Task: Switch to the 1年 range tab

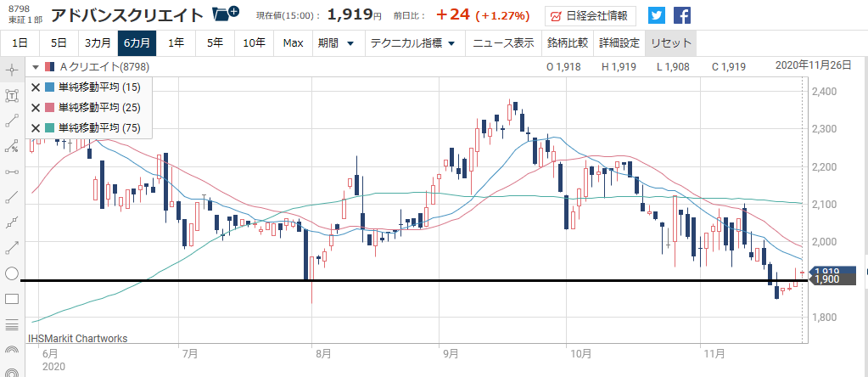Action: [x=176, y=43]
